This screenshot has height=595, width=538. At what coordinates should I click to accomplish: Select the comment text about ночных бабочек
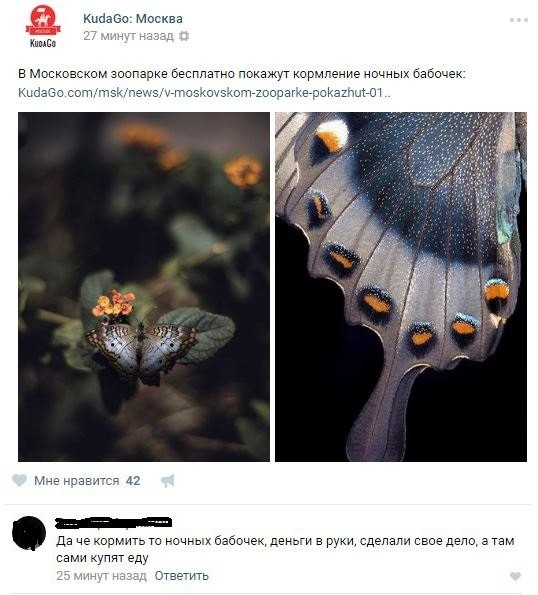[x=285, y=549]
